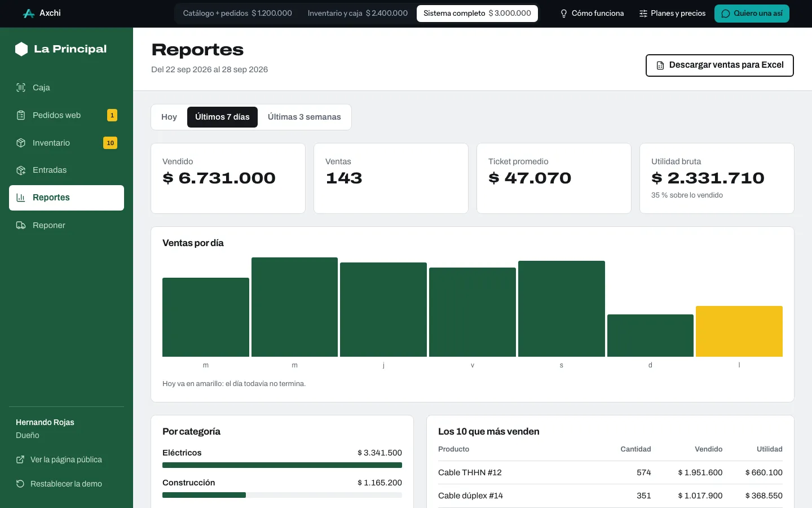Image resolution: width=812 pixels, height=508 pixels.
Task: Click the Inventario box icon
Action: 21,143
